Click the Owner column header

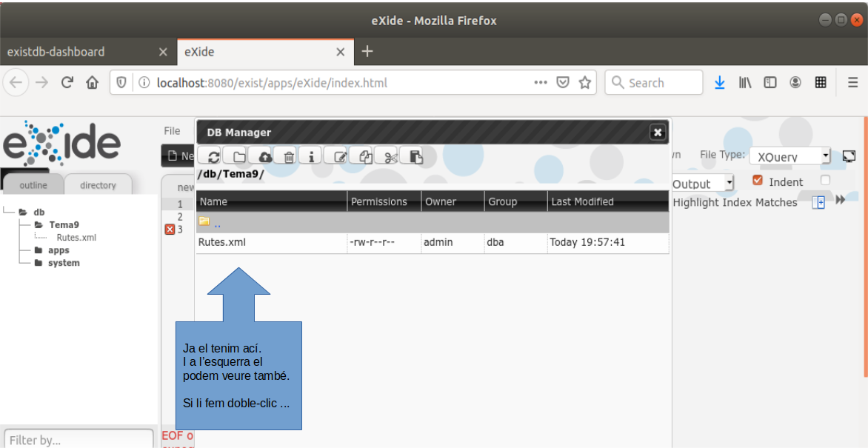point(453,201)
